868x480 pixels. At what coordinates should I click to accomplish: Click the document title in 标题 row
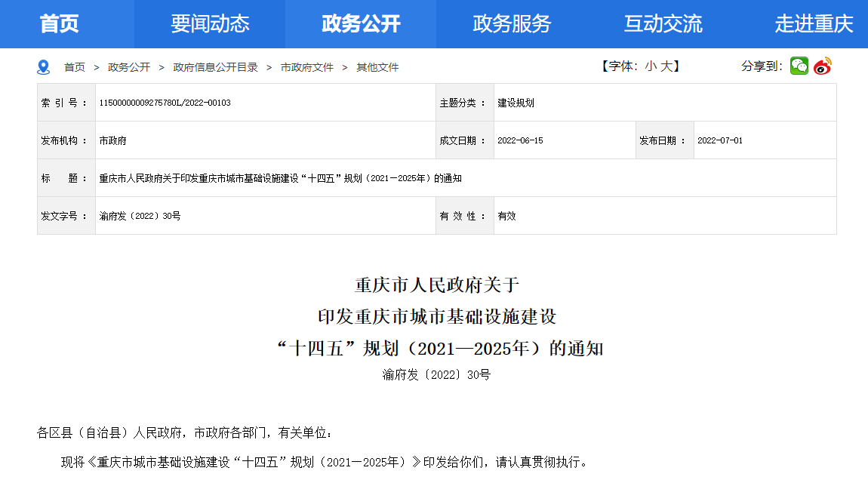280,178
